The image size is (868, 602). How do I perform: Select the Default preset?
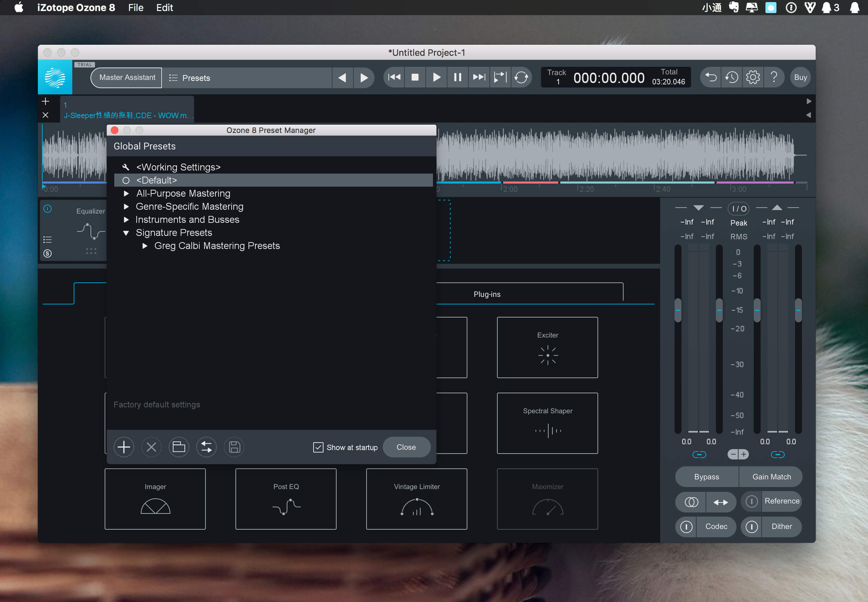[273, 180]
